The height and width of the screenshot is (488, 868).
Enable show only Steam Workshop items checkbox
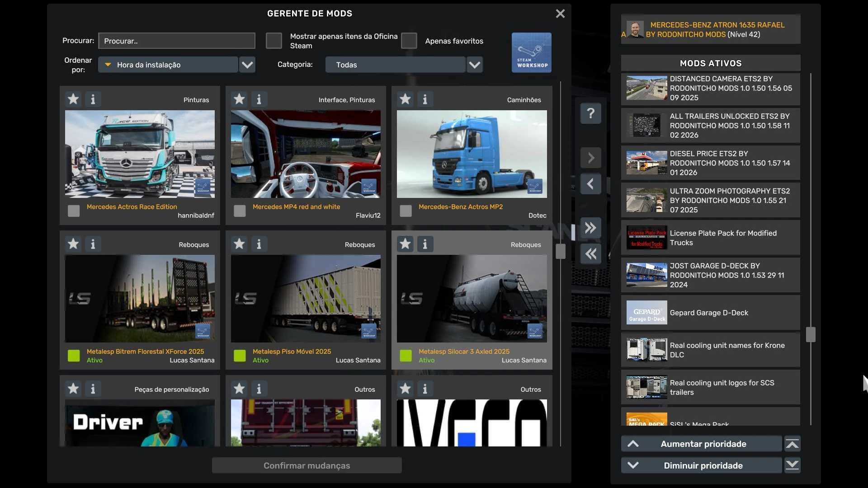pos(274,41)
